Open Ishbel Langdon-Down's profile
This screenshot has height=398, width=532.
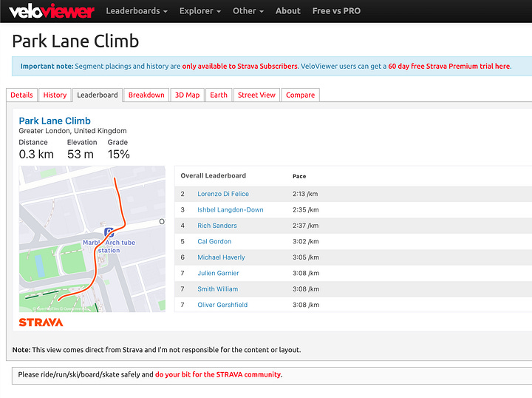(231, 210)
